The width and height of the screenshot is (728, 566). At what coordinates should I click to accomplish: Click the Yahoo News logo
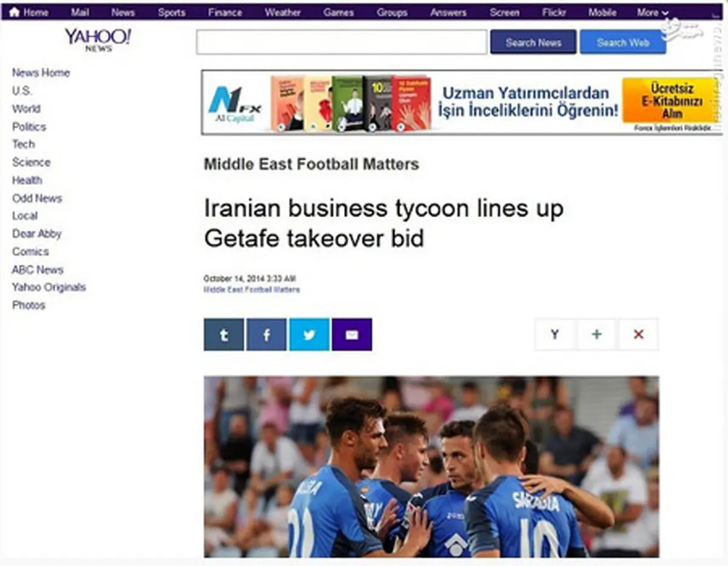coord(98,39)
